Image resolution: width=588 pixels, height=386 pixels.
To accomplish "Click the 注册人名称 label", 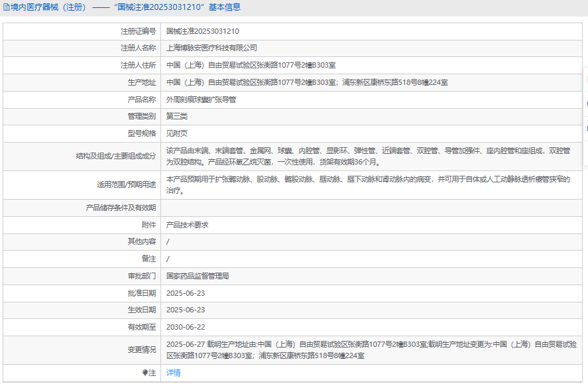I will point(138,48).
